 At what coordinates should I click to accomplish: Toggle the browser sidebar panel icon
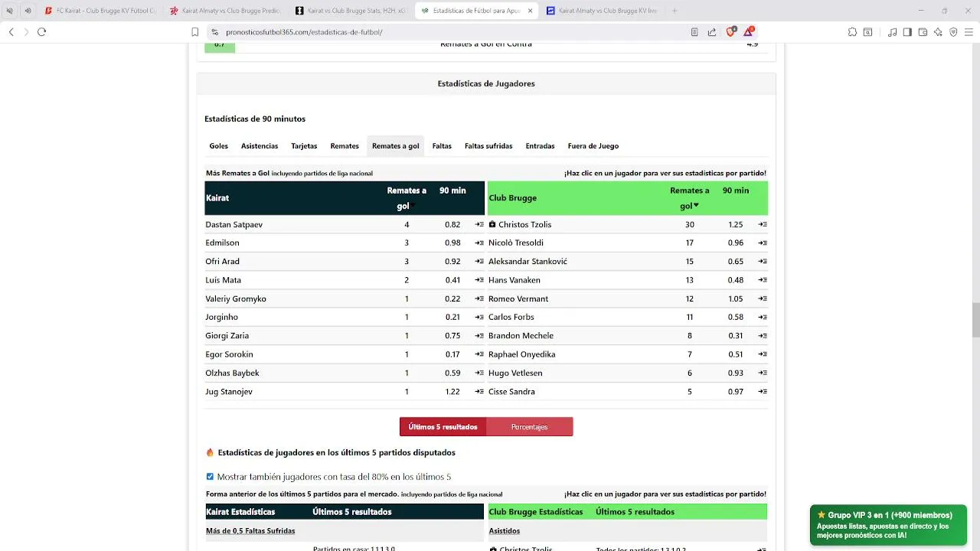[x=907, y=32]
